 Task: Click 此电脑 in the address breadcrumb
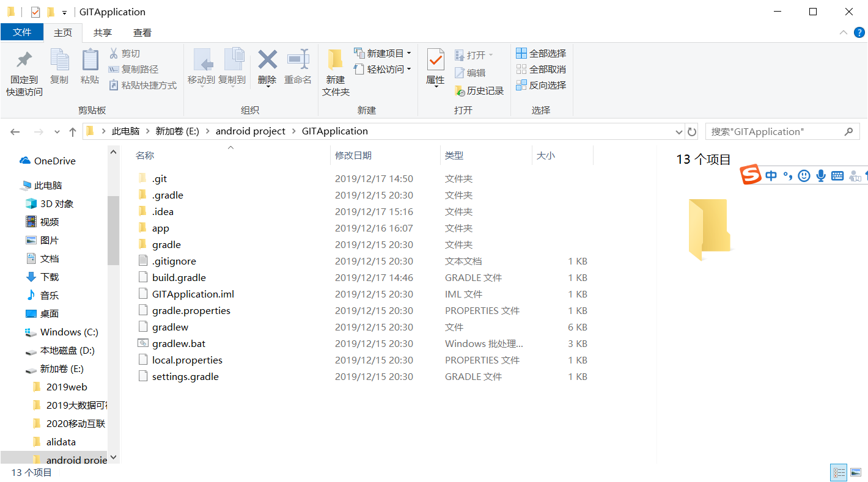125,131
